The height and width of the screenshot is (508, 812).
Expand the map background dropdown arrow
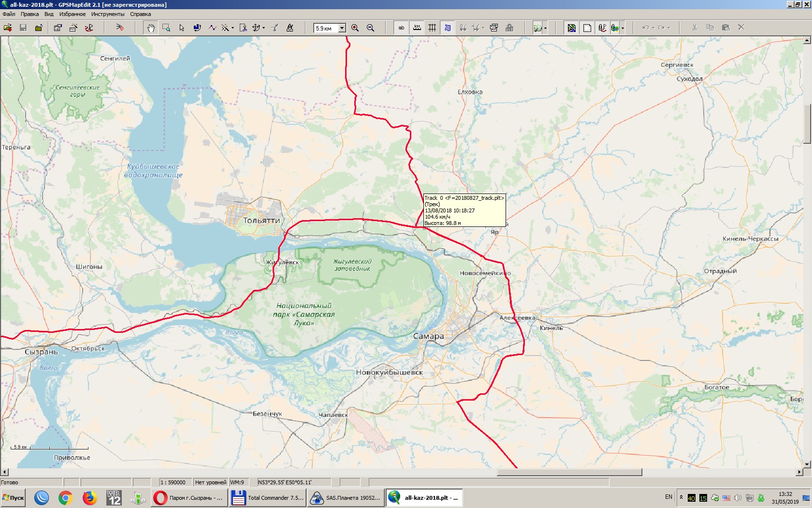[x=545, y=28]
